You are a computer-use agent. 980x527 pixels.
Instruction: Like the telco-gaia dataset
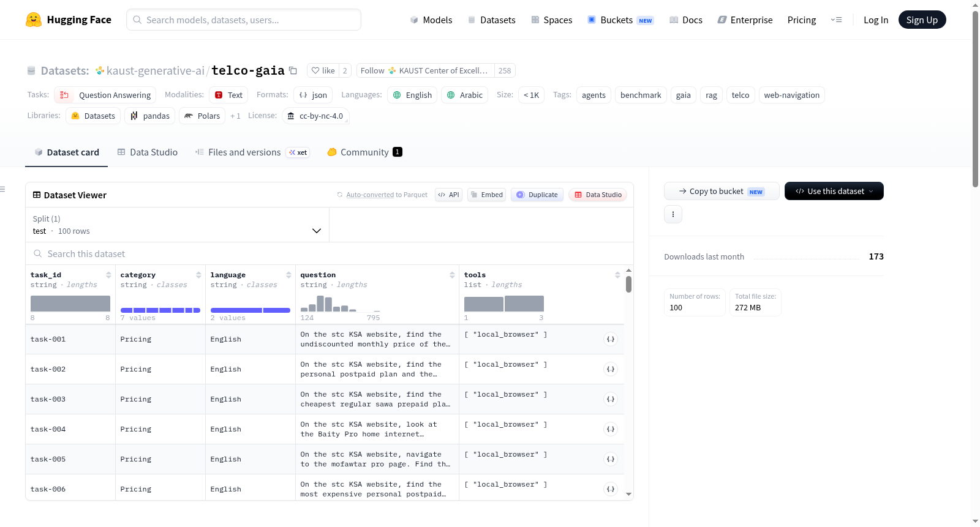tap(323, 70)
